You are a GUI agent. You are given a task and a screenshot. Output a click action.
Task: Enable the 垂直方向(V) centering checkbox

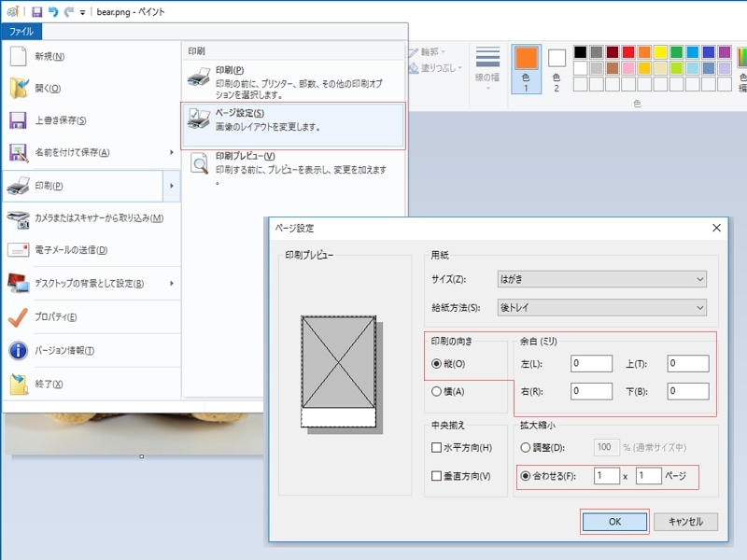pyautogui.click(x=437, y=476)
